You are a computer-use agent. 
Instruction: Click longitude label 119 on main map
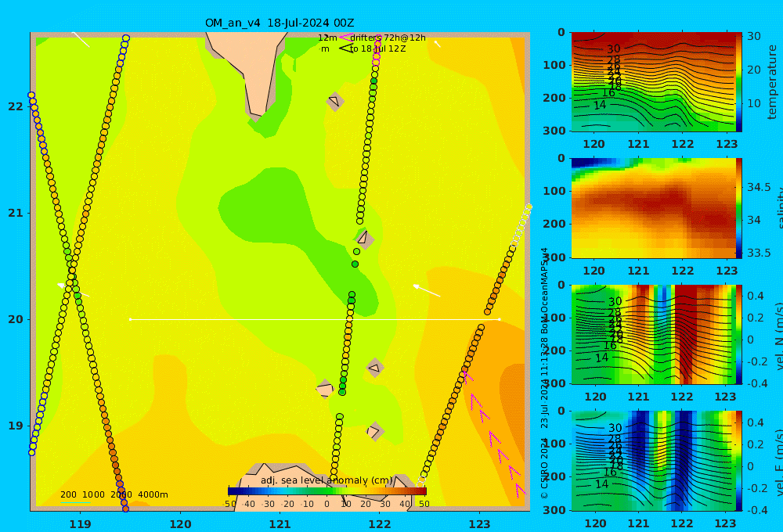80,524
